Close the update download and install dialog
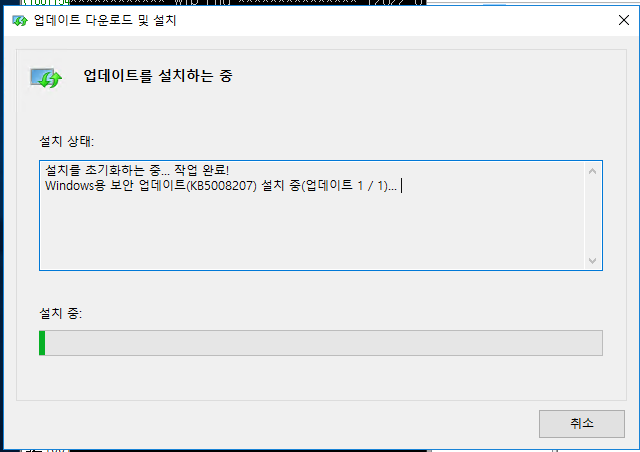The height and width of the screenshot is (452, 640). coord(623,20)
